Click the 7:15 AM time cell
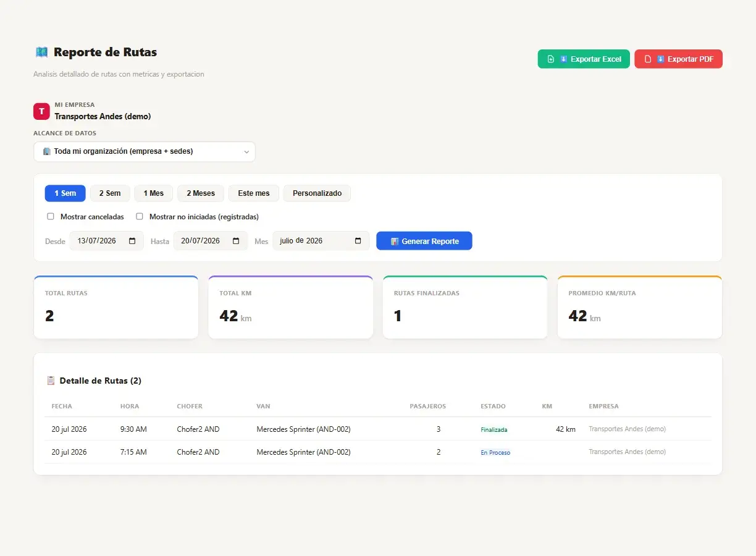The width and height of the screenshot is (756, 556). [133, 452]
